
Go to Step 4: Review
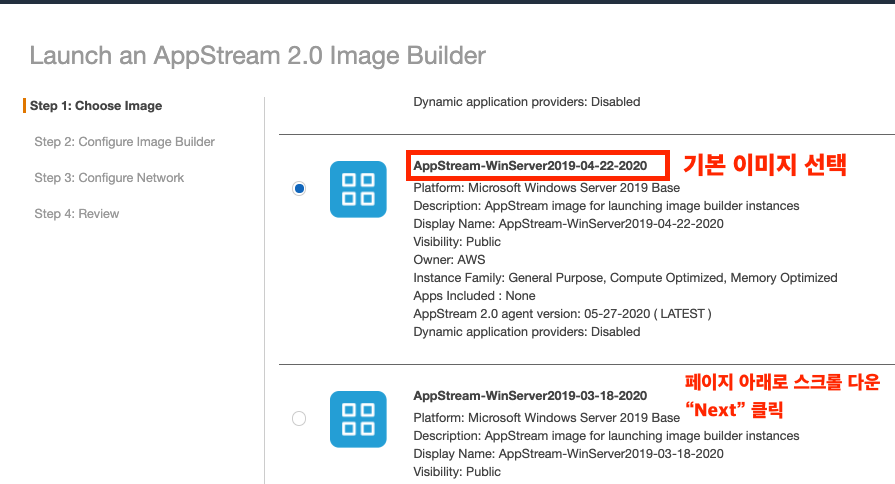pyautogui.click(x=76, y=213)
